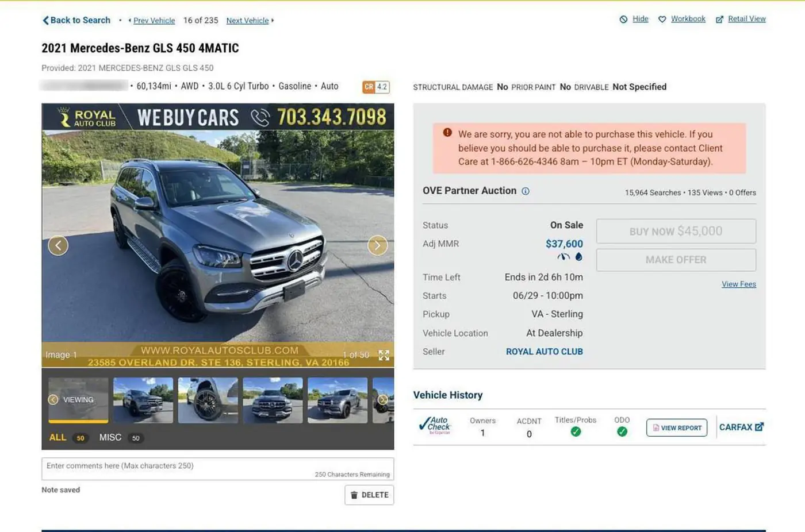Show previous photo with left arrow on main image

click(x=58, y=245)
